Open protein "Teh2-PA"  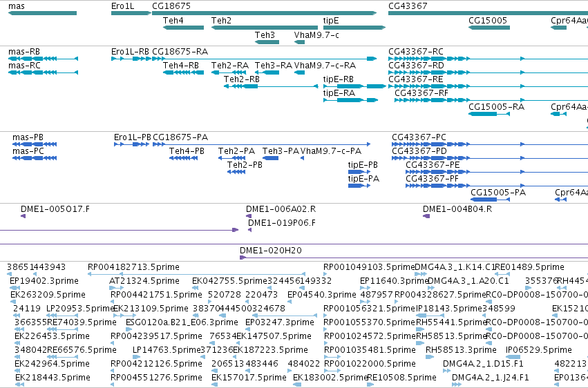click(236, 151)
